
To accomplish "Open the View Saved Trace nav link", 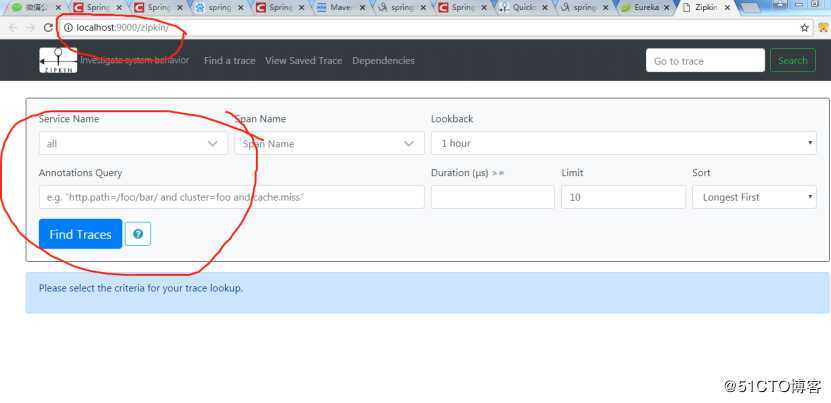I will coord(304,60).
